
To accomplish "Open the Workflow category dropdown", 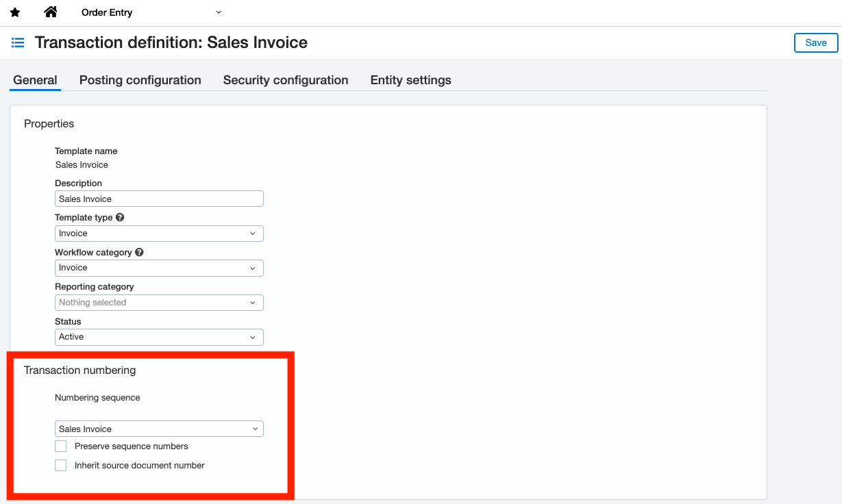I will [x=159, y=268].
